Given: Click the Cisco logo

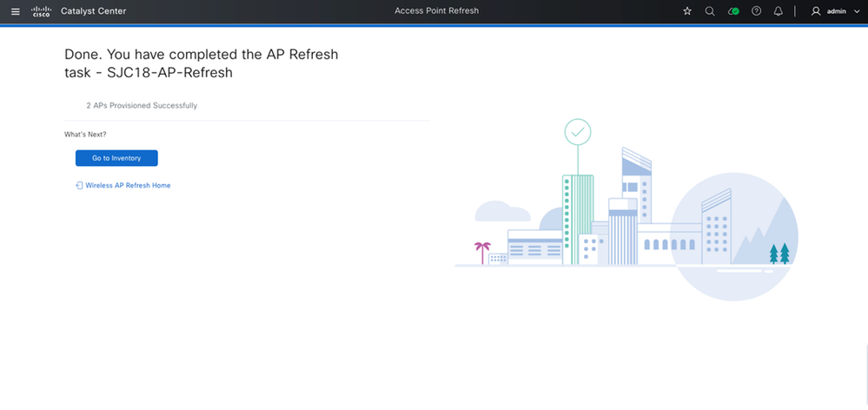Looking at the screenshot, I should coord(42,11).
